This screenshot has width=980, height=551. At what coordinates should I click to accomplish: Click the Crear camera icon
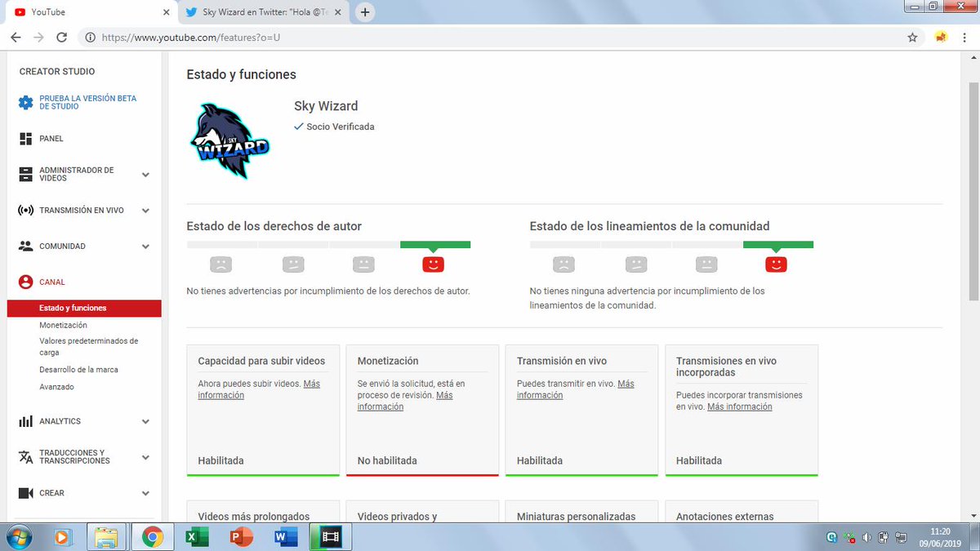pyautogui.click(x=25, y=493)
